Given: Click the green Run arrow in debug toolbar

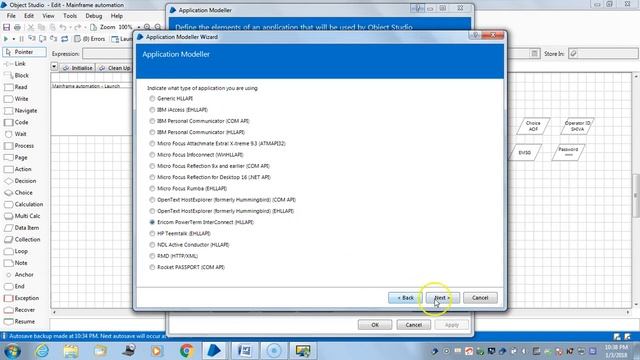Looking at the screenshot, I should (x=6, y=39).
